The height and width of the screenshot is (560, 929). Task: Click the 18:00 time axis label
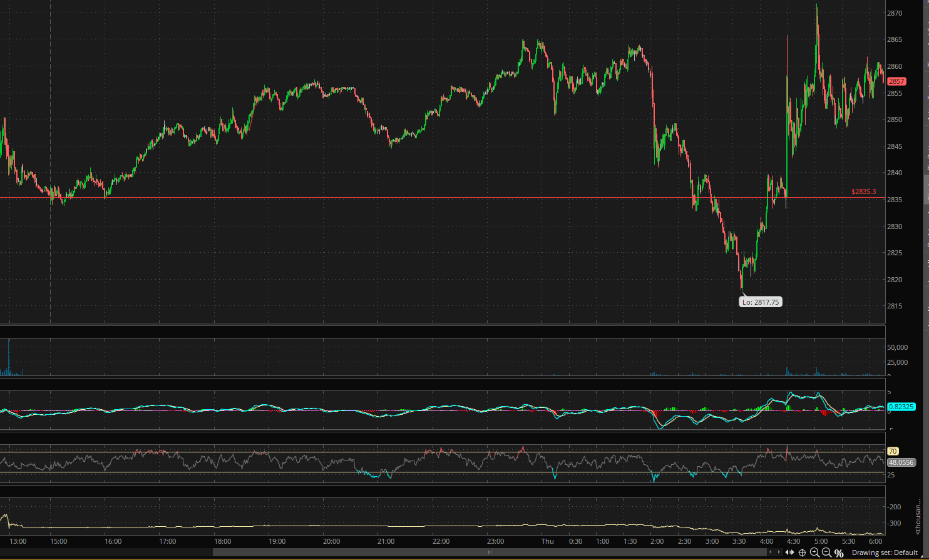[x=222, y=541]
